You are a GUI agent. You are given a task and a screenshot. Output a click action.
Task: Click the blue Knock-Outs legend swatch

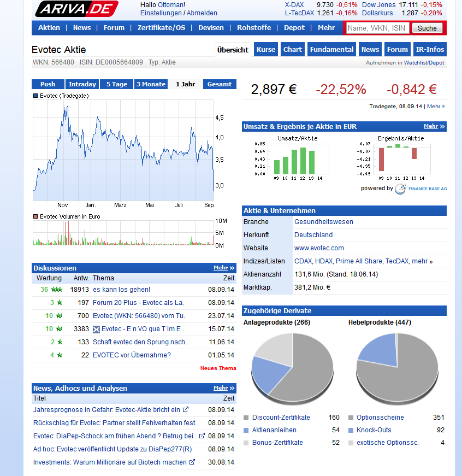[351, 430]
